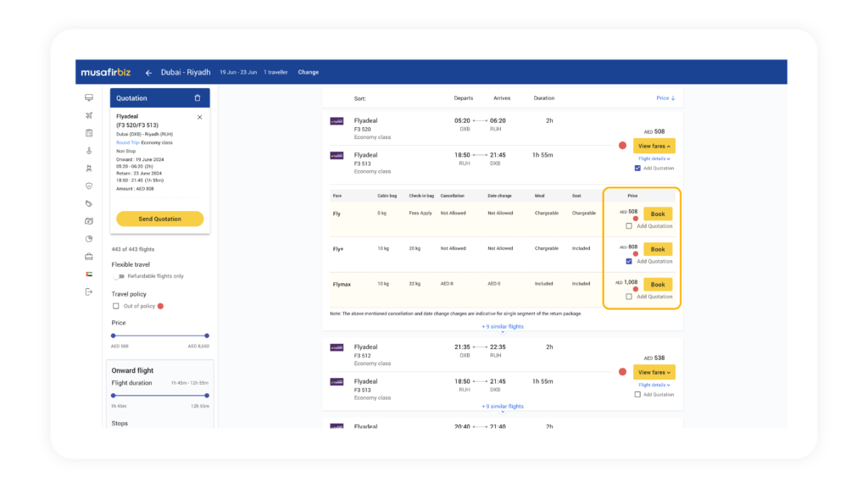Show +9 similar flights under the F3 512 itinerary

click(x=502, y=407)
